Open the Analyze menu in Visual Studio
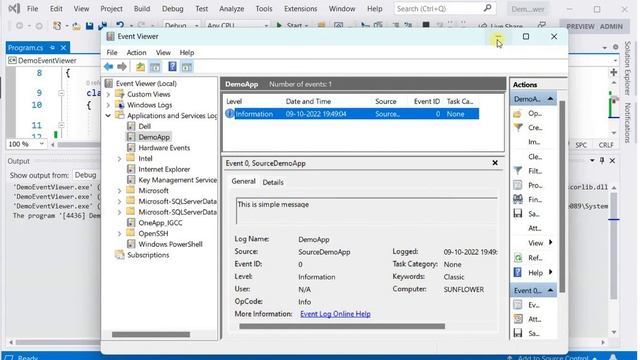The image size is (640, 360). 231,9
